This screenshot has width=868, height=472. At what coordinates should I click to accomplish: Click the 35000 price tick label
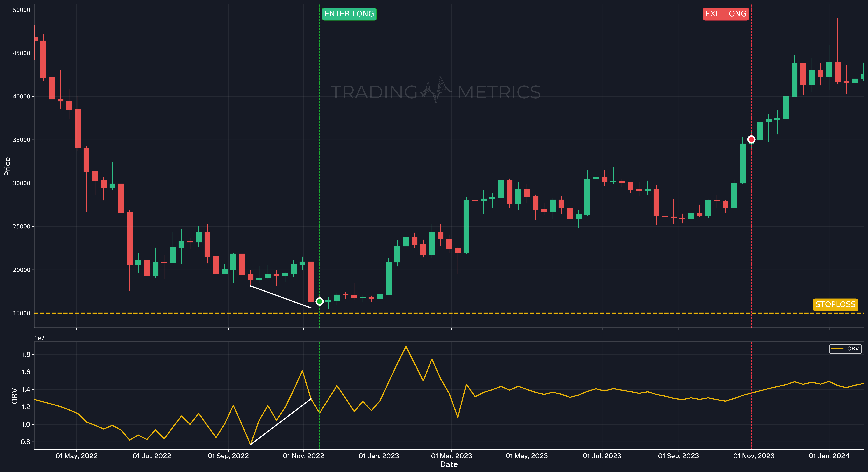(22, 140)
